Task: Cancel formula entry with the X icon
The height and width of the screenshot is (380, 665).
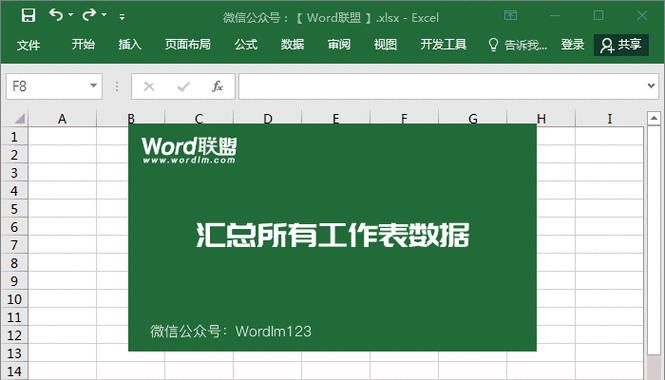Action: point(149,87)
